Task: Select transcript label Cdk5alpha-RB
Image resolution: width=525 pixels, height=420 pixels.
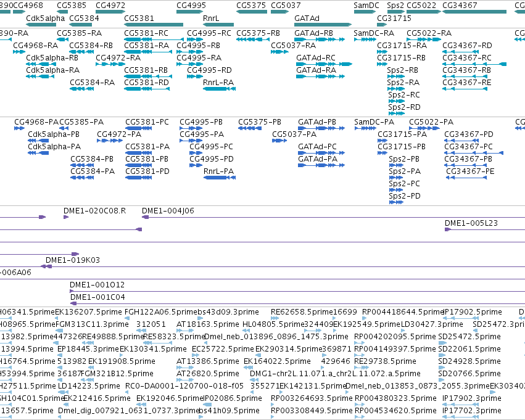Action: [52, 58]
